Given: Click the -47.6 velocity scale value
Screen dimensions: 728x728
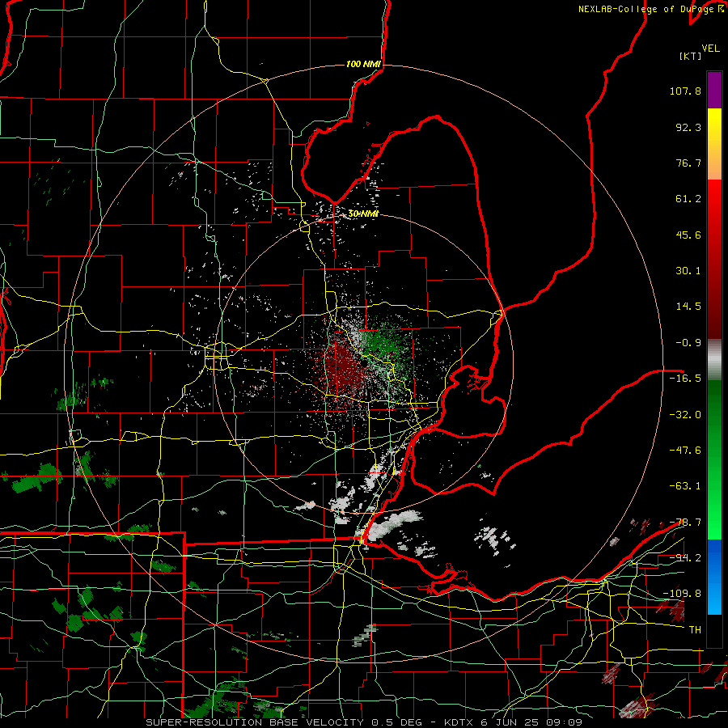Looking at the screenshot, I should (x=685, y=451).
